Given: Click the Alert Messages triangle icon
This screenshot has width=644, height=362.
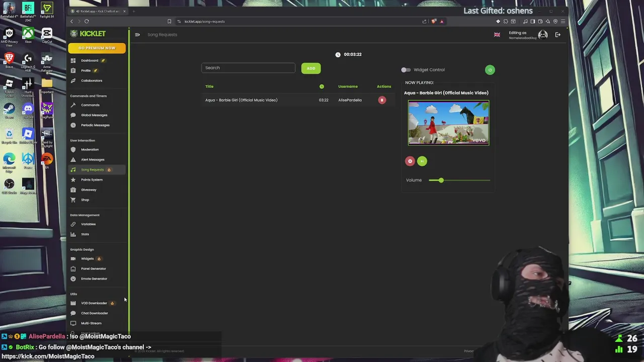Looking at the screenshot, I should [73, 159].
